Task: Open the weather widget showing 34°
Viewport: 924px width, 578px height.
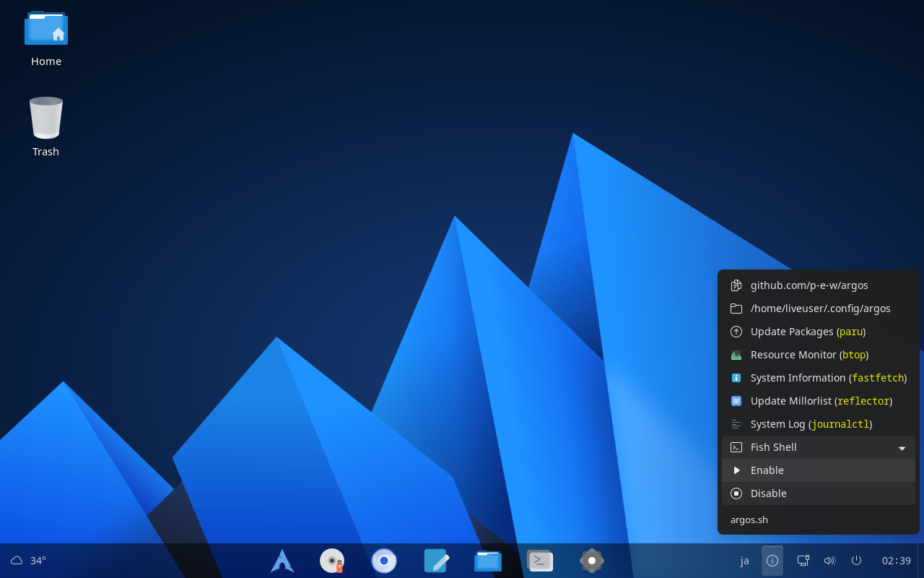Action: point(28,561)
